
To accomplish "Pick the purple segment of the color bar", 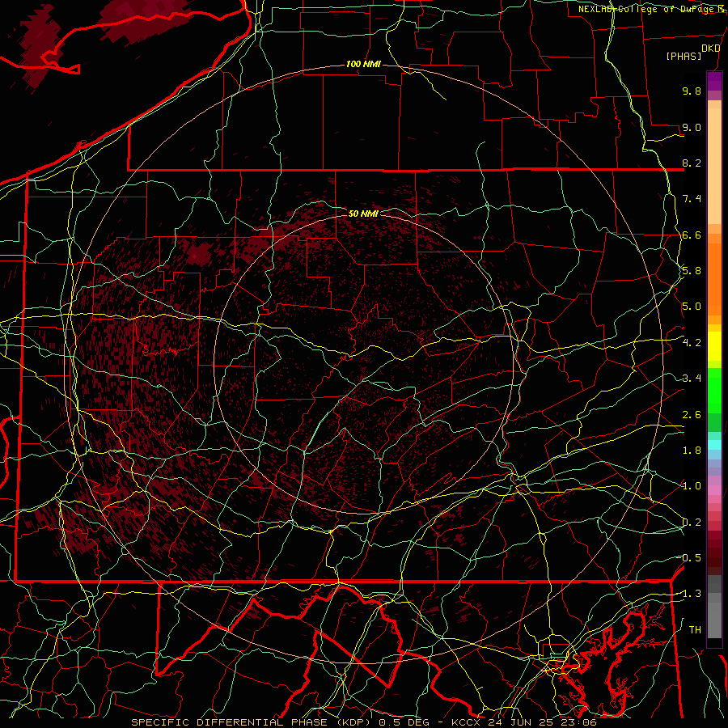I will point(714,81).
